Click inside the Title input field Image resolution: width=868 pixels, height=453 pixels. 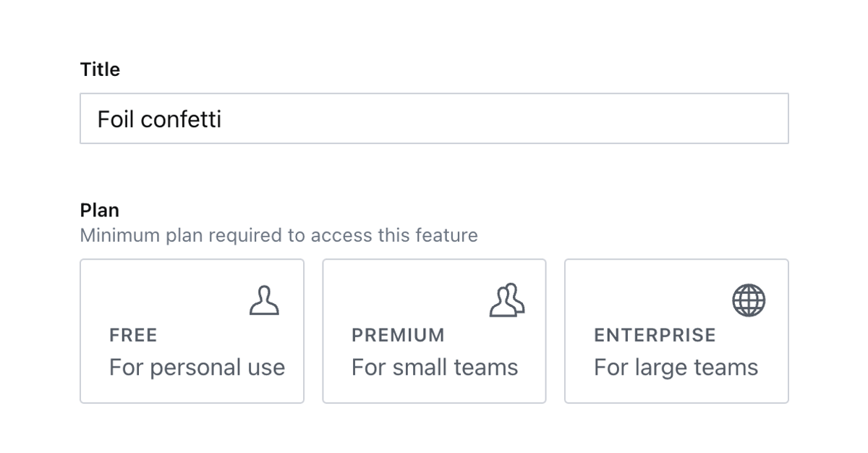coord(434,118)
